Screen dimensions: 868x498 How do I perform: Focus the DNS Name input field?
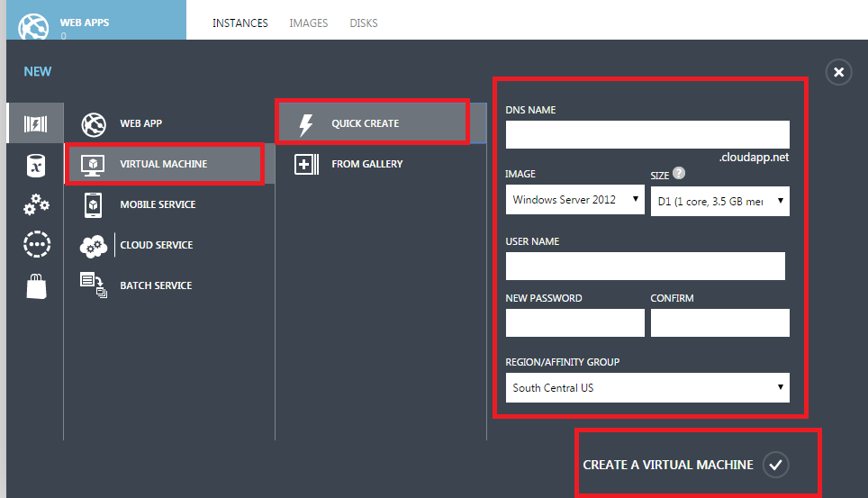tap(647, 134)
